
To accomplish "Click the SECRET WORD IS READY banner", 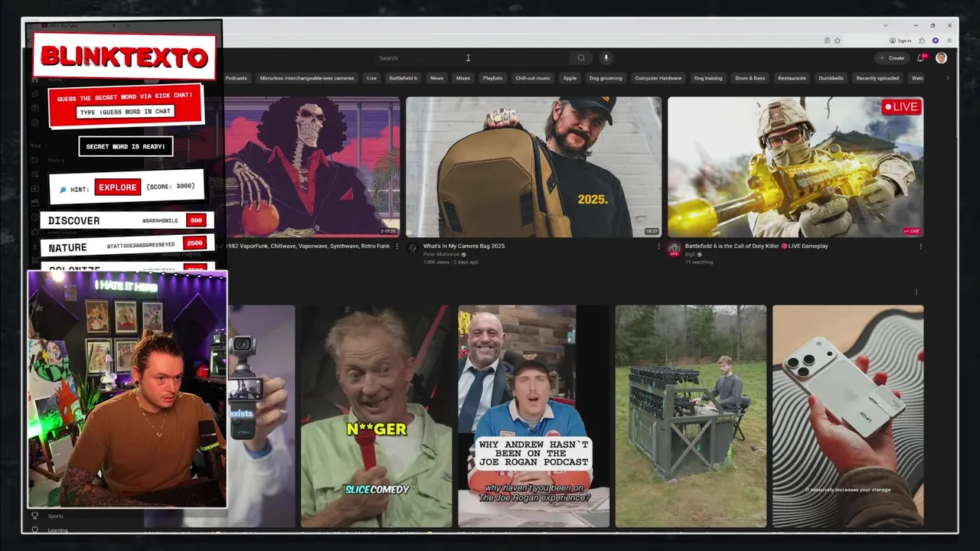I will coord(126,146).
